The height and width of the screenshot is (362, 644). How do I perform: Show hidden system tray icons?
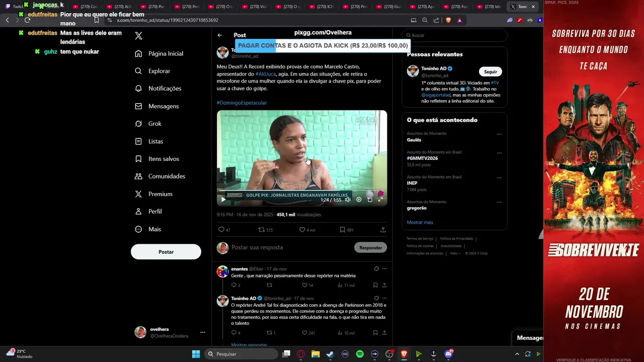(517, 354)
